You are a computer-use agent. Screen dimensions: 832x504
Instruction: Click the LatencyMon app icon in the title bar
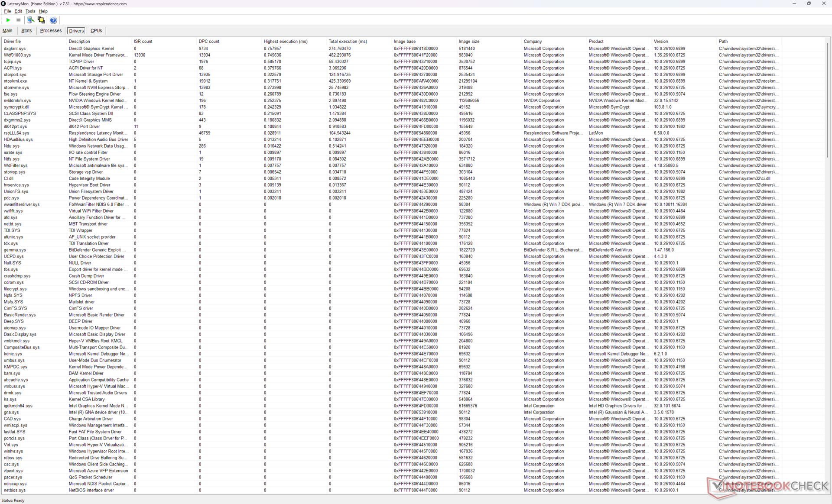[x=3, y=3]
